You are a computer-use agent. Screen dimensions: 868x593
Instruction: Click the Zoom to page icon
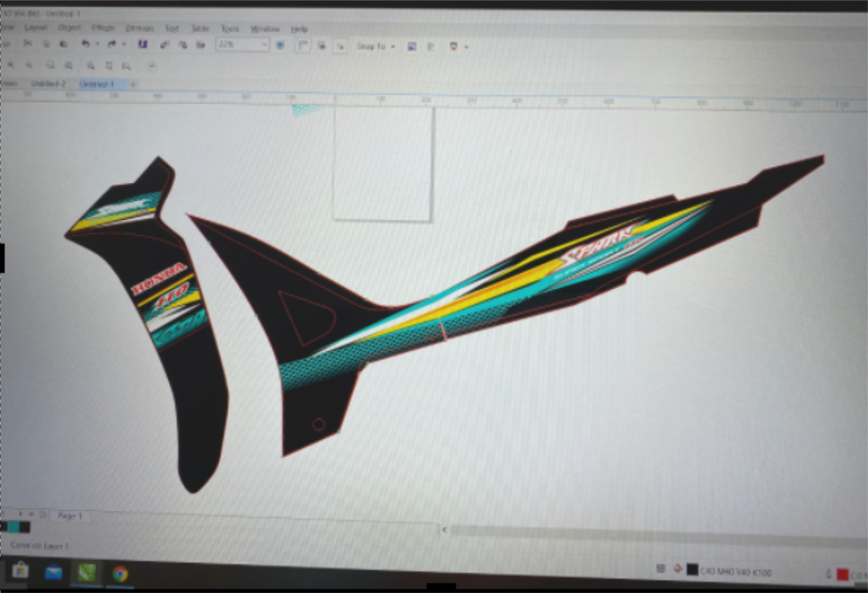pos(90,66)
